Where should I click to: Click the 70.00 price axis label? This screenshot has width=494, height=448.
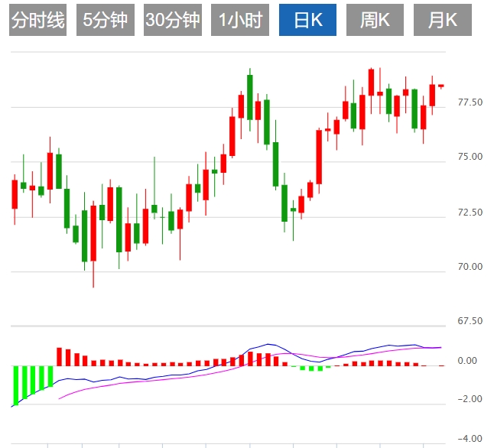click(x=470, y=267)
